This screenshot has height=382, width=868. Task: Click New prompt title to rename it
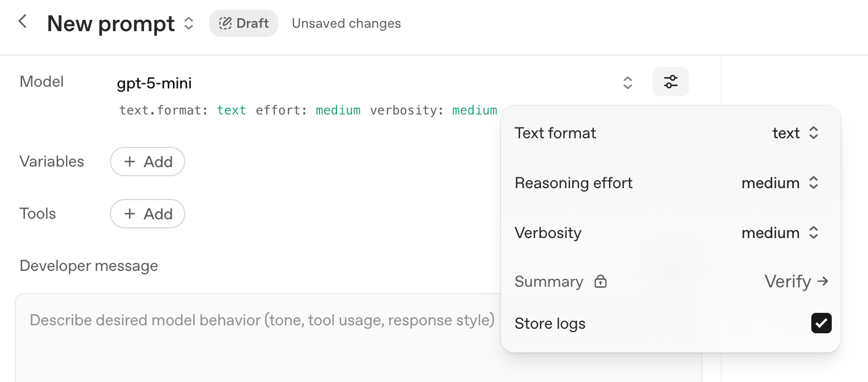pos(110,23)
